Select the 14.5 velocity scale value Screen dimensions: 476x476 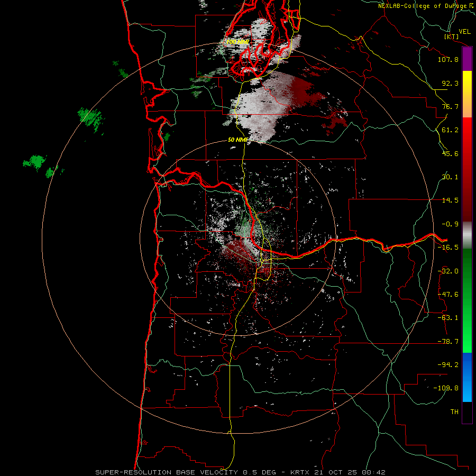coord(450,200)
